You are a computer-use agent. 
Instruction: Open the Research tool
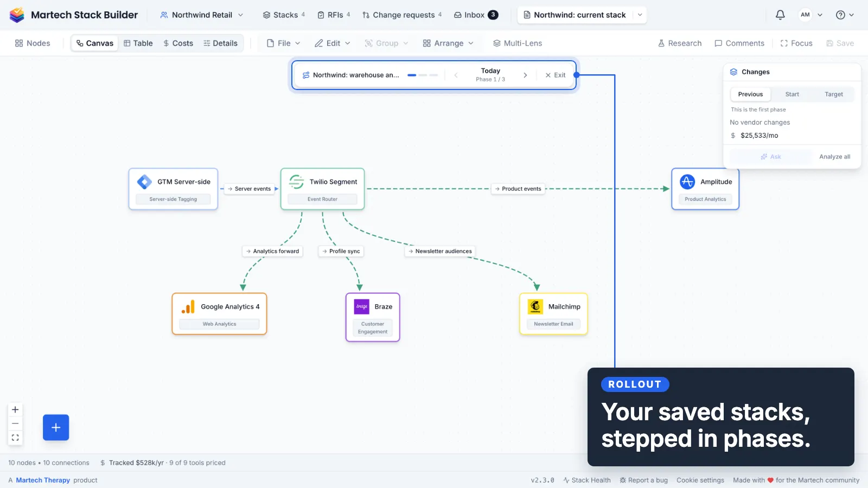(680, 43)
